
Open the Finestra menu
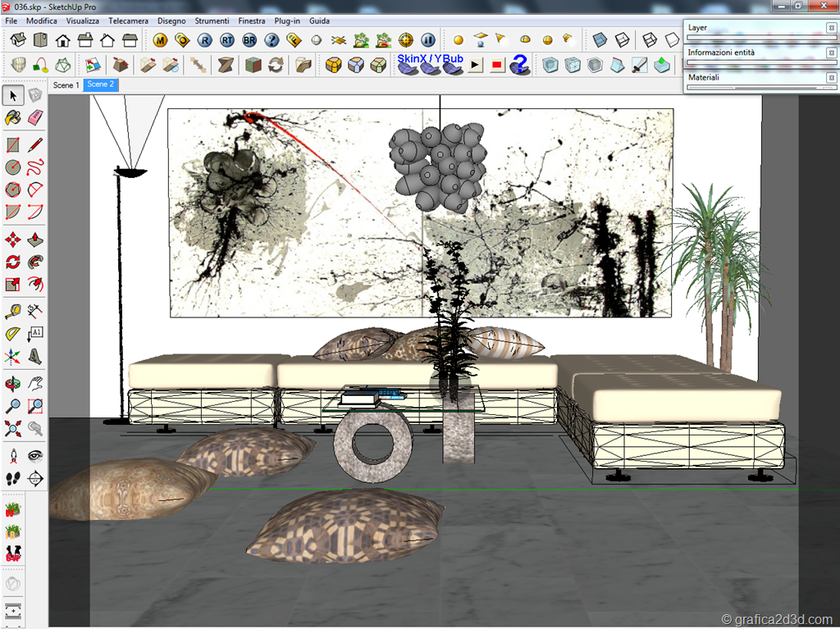(x=251, y=21)
